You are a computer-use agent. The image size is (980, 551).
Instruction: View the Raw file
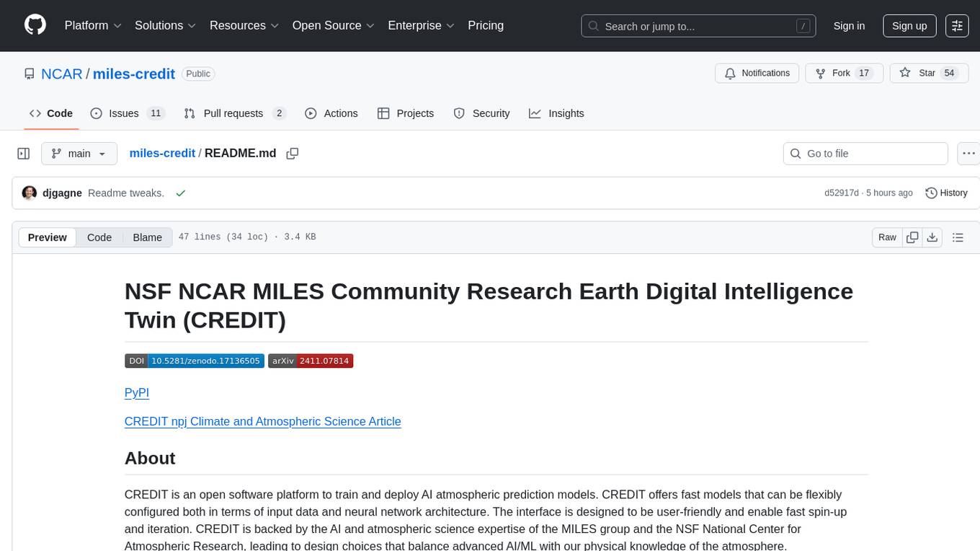pos(887,237)
